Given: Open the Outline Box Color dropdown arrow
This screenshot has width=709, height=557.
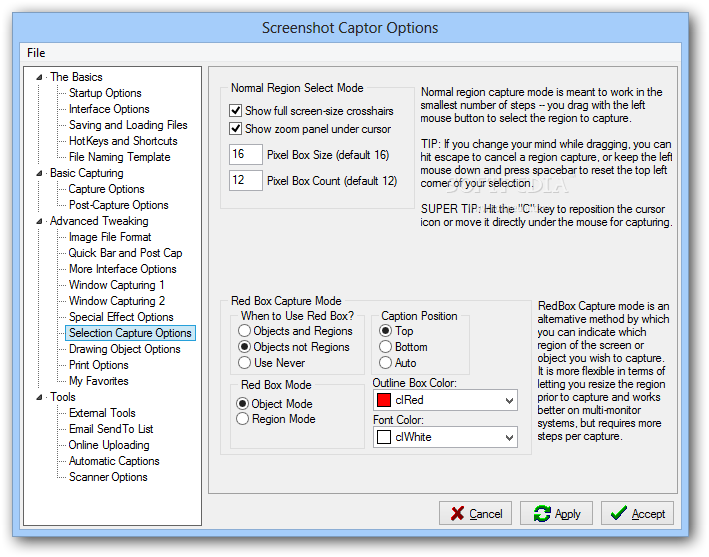Looking at the screenshot, I should coord(509,401).
